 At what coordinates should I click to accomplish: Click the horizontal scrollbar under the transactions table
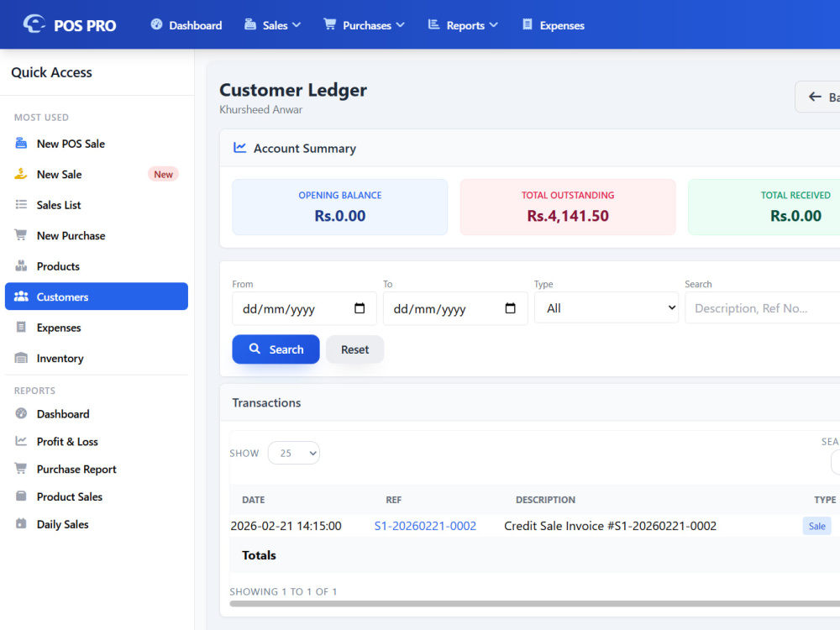coord(534,604)
